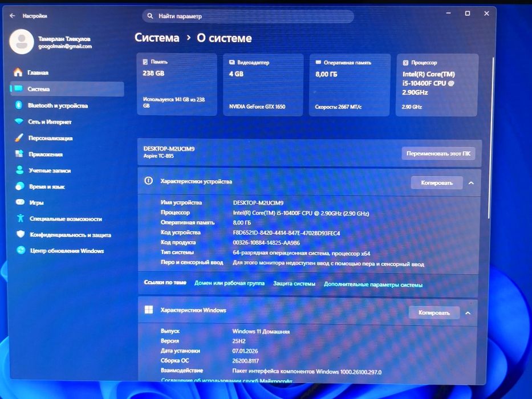
Task: Open the Приложения apps icon
Action: tap(19, 154)
